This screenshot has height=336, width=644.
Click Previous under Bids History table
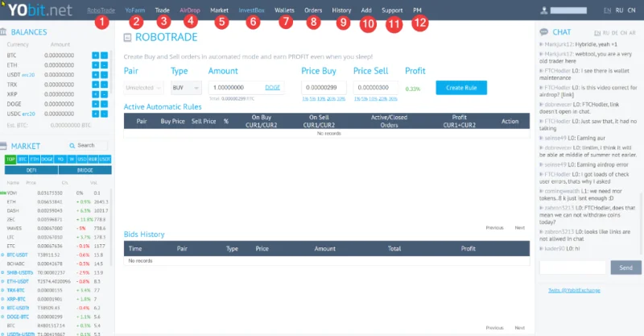494,328
